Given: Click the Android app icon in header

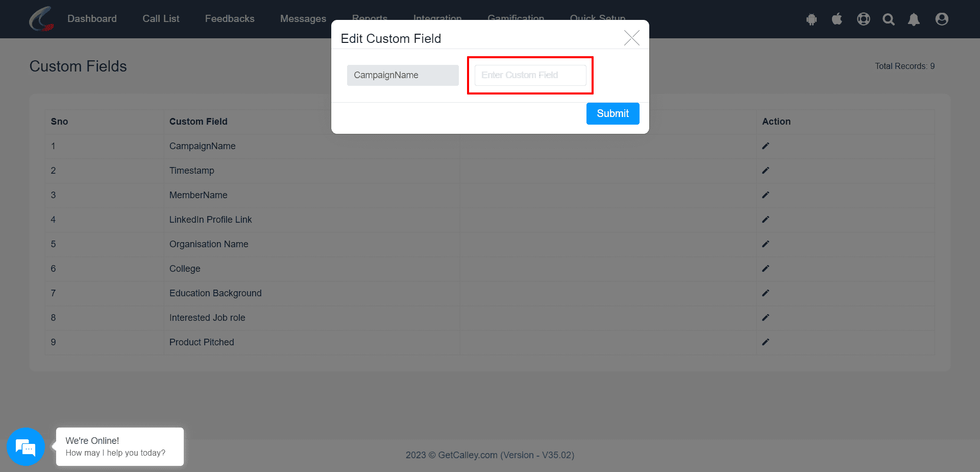Looking at the screenshot, I should [812, 19].
